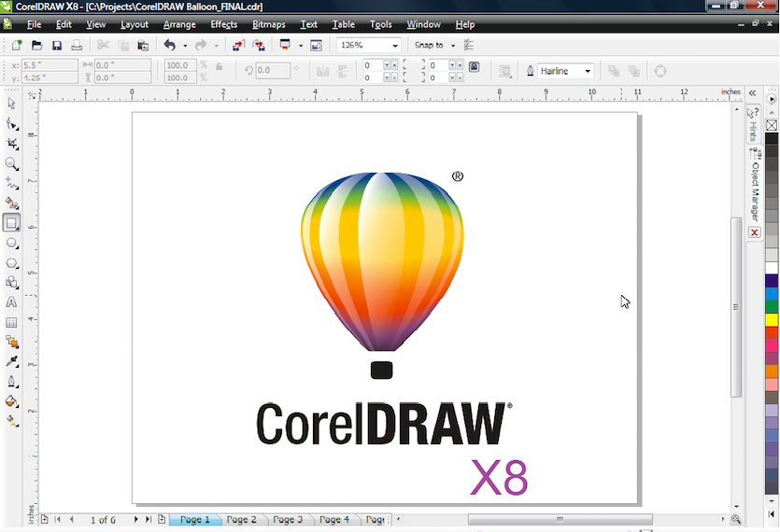
Task: Open the 126% zoom level dropdown
Action: point(395,45)
